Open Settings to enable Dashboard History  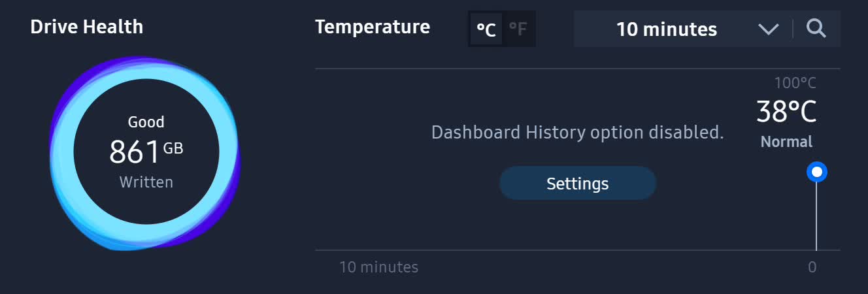click(x=577, y=184)
